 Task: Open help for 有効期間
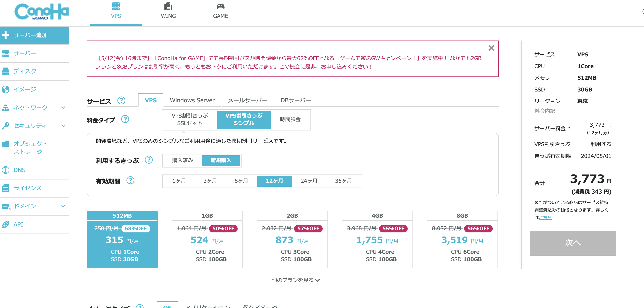[x=130, y=180]
